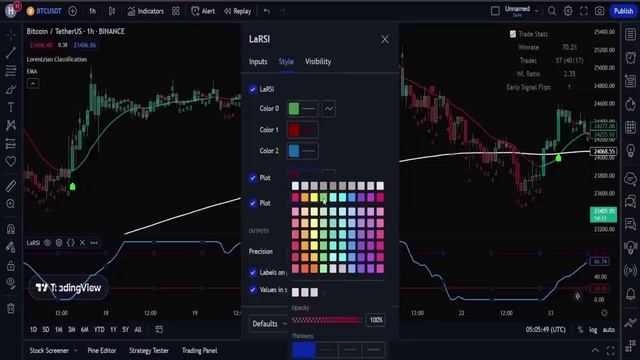Image resolution: width=640 pixels, height=360 pixels.
Task: Toggle magnet mode in left toolbar
Action: click(11, 229)
